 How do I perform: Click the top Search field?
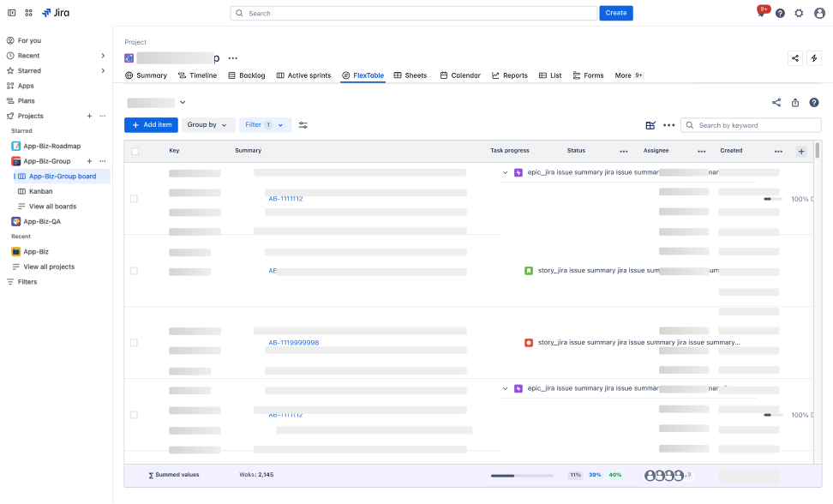coord(414,13)
